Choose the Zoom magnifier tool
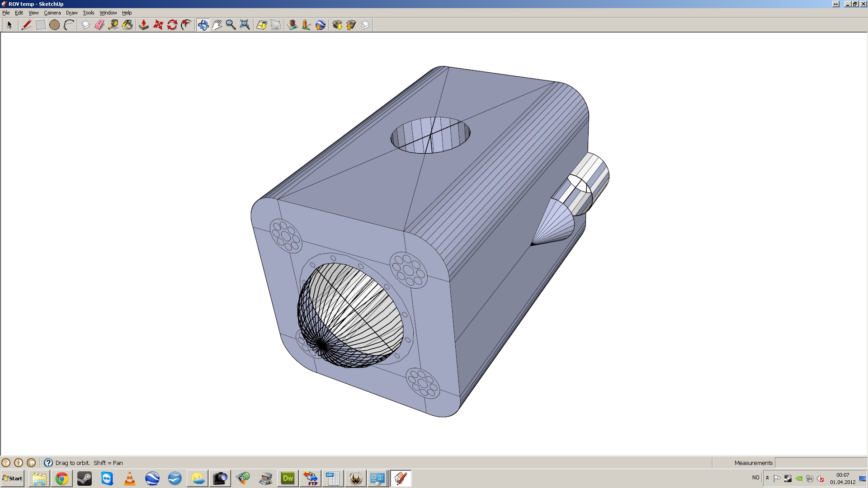 coord(231,25)
